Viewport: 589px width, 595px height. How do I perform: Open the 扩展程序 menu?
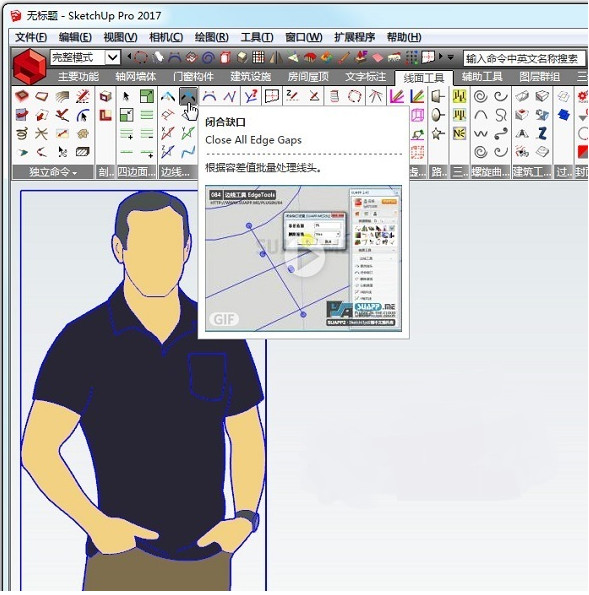(x=354, y=37)
